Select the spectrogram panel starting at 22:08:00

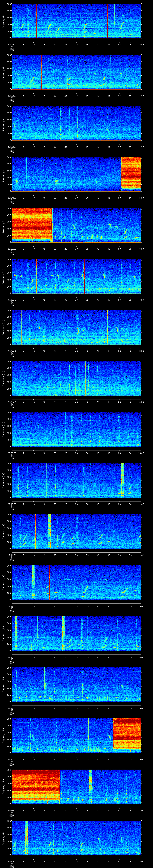click(77, 378)
